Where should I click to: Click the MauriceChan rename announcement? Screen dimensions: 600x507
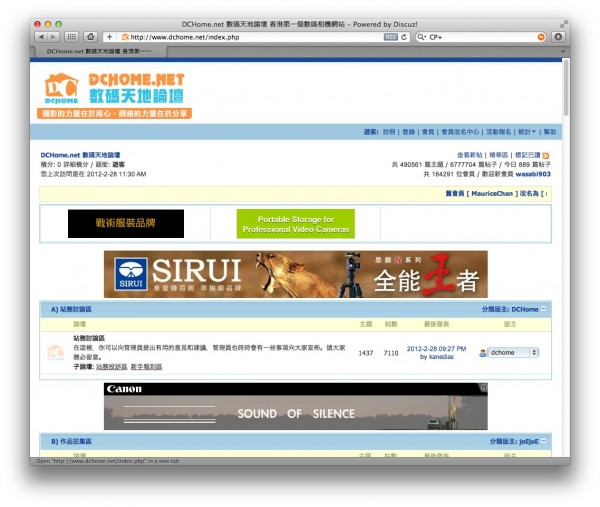pos(496,194)
